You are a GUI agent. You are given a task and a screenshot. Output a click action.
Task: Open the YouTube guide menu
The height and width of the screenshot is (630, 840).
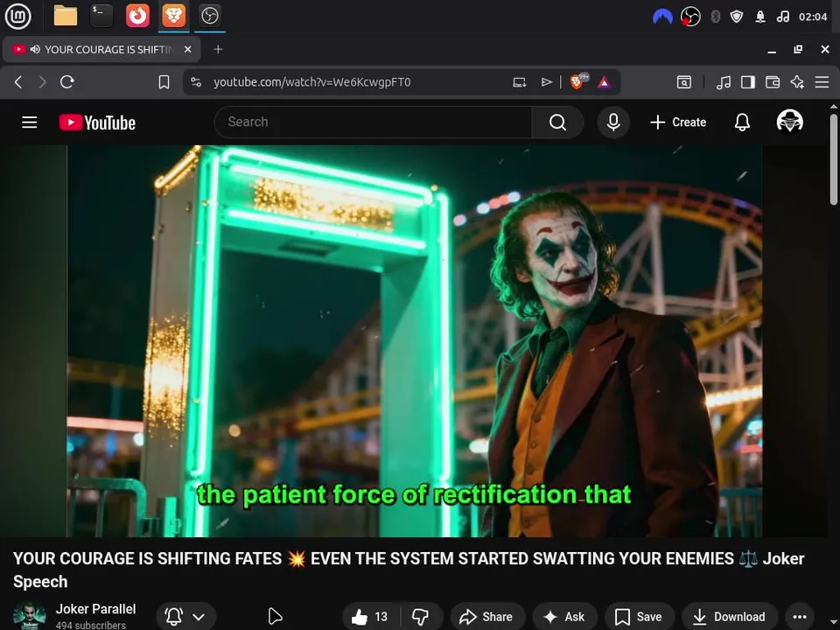click(x=30, y=122)
